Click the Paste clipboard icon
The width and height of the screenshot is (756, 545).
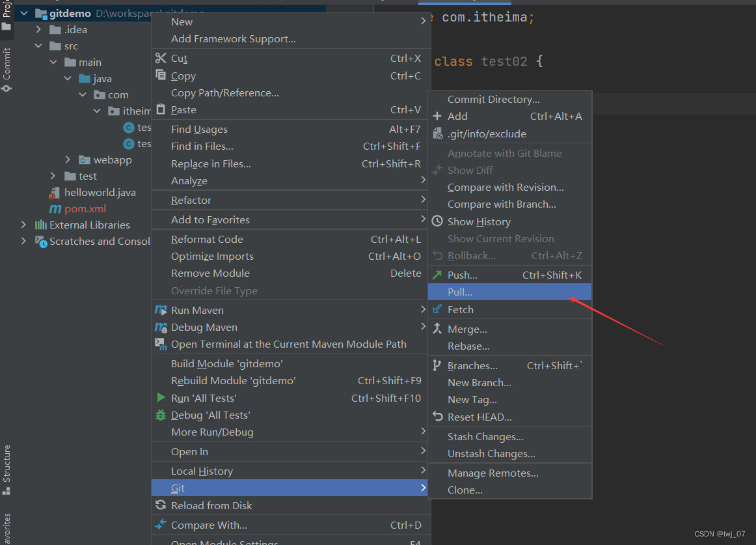161,109
